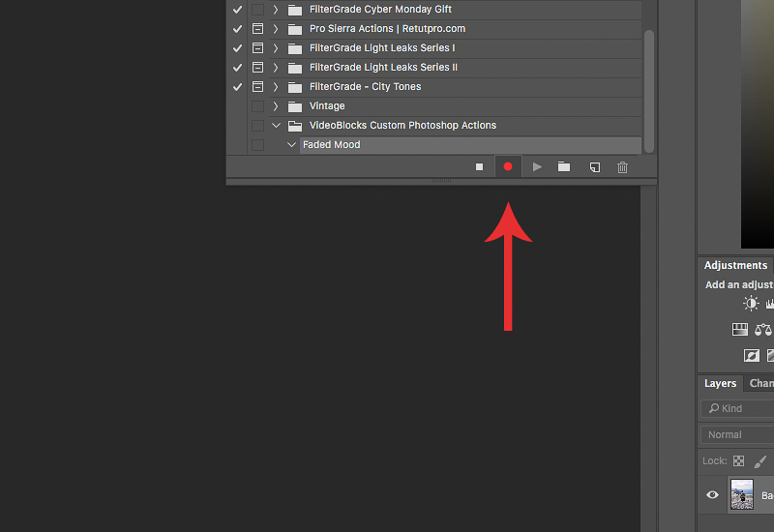Uncheck FilterGrade Light Leaks Series I
This screenshot has width=774, height=532.
(x=237, y=47)
